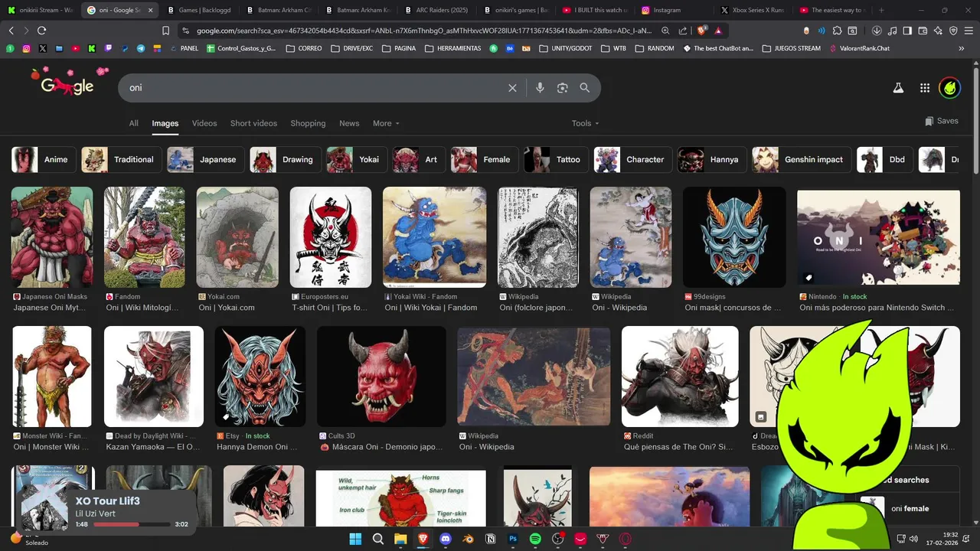
Task: Expand the More search filters dropdown
Action: point(386,123)
